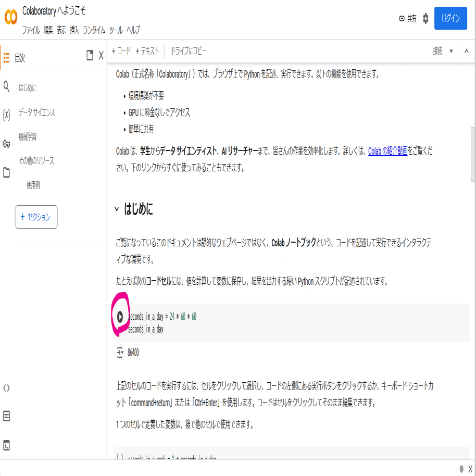This screenshot has width=476, height=476.
Task: Collapse the はじめに section chevron
Action: coord(117,209)
